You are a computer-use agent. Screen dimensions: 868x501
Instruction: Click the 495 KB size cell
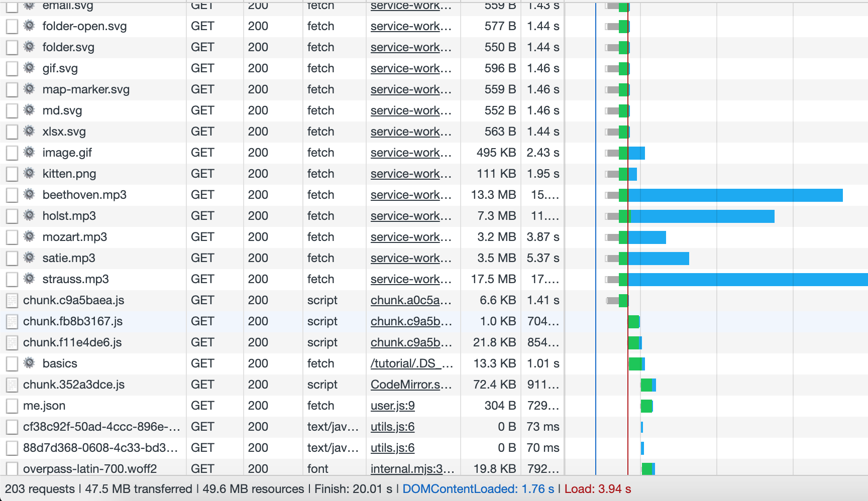coord(496,153)
